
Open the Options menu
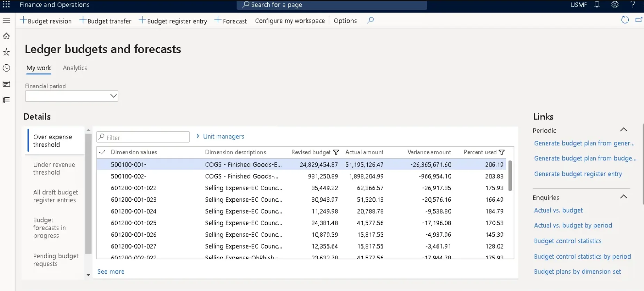click(x=345, y=21)
